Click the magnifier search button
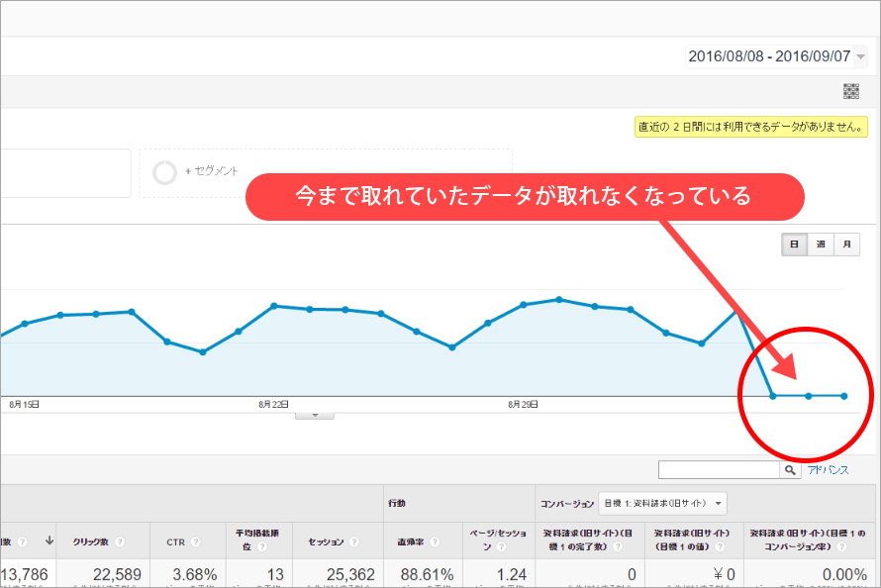The width and height of the screenshot is (881, 588). 791,470
